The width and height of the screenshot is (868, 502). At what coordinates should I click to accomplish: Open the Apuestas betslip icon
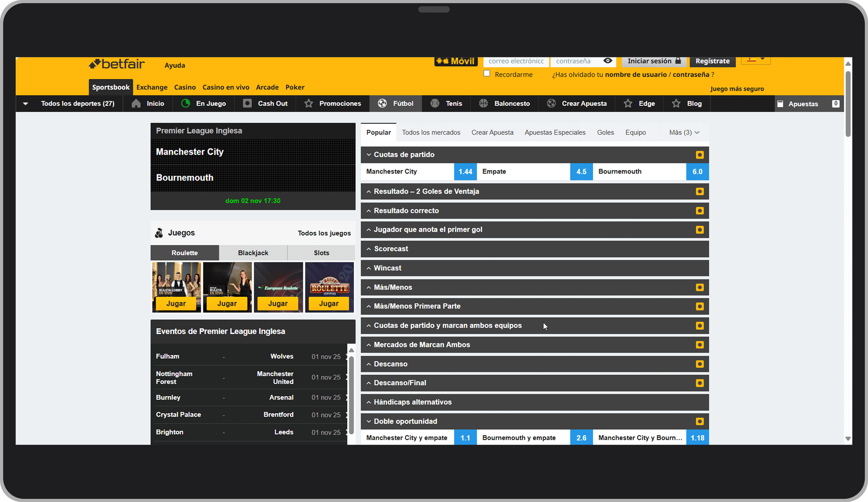click(x=780, y=104)
